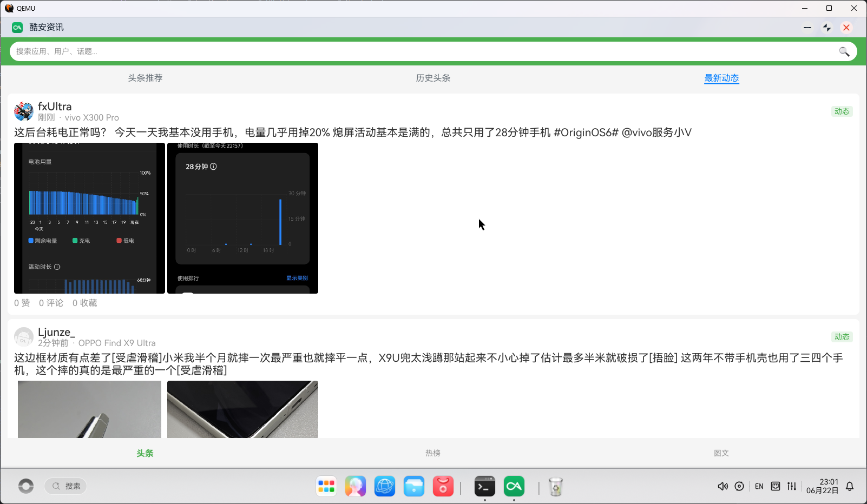Click the float-window toggle icon in title bar

coord(827,28)
